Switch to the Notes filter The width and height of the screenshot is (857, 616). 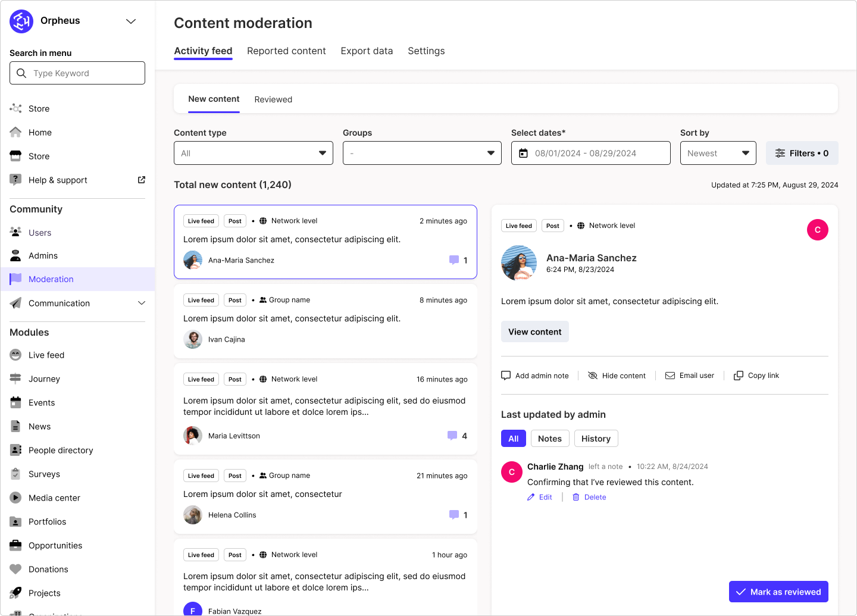click(x=549, y=438)
